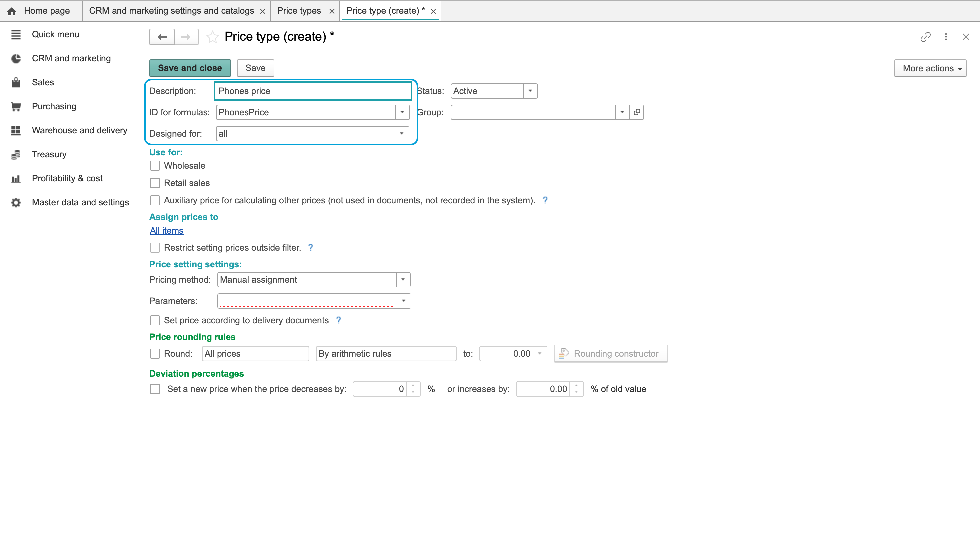
Task: Click Save and close button
Action: (x=190, y=68)
